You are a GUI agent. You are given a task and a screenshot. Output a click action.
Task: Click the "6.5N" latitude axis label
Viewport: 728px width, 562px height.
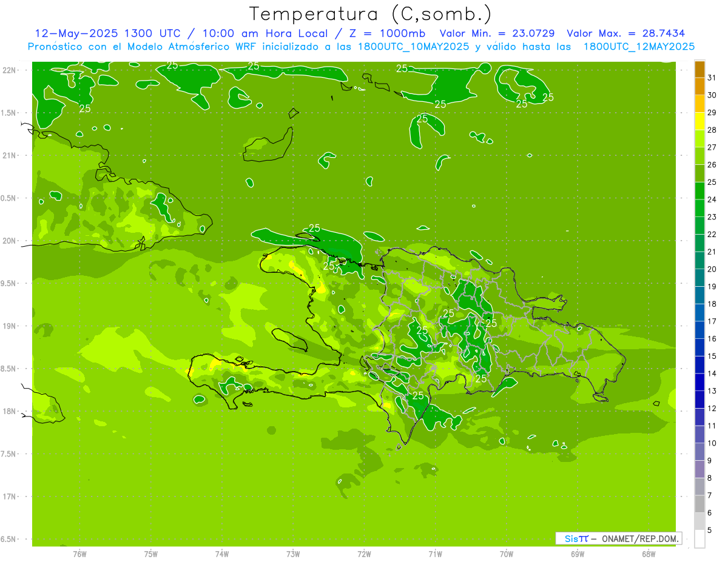[8, 539]
